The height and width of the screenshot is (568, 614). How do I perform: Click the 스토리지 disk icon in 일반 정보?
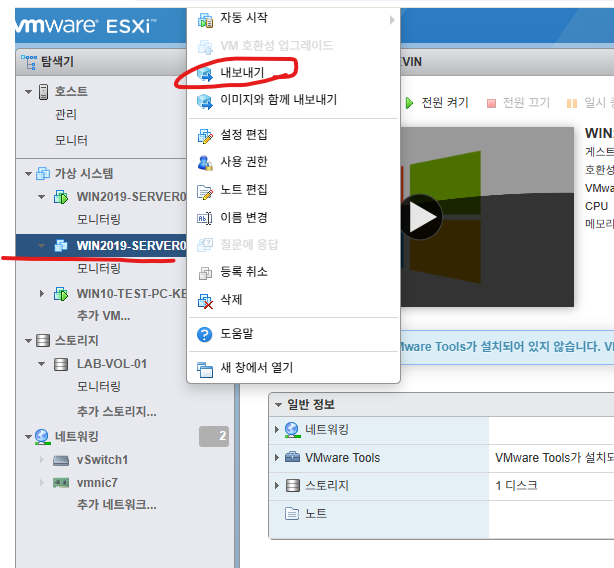(293, 485)
